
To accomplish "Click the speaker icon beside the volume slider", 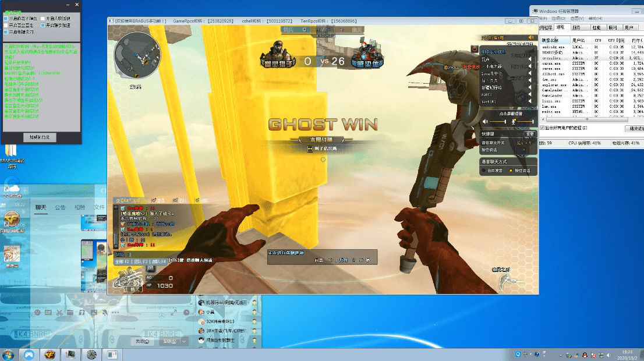I will pyautogui.click(x=485, y=122).
